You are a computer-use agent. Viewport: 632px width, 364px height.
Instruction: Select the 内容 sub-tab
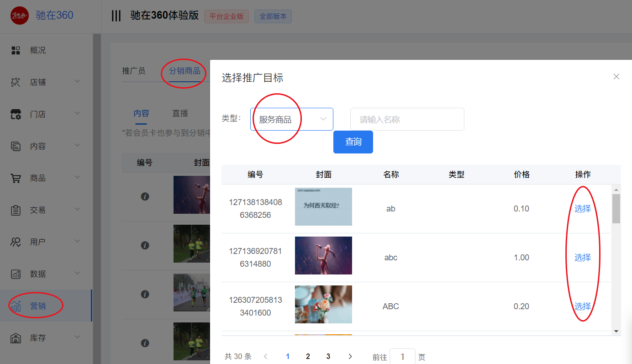pyautogui.click(x=141, y=113)
